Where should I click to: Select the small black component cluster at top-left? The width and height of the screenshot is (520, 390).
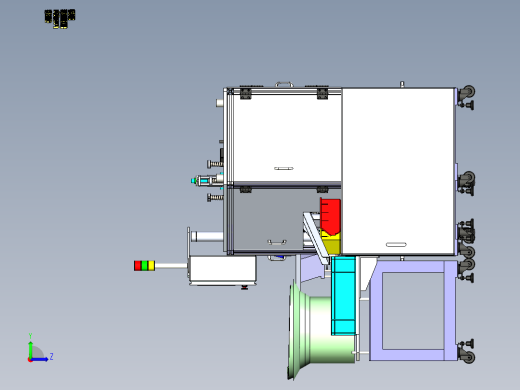(60, 19)
